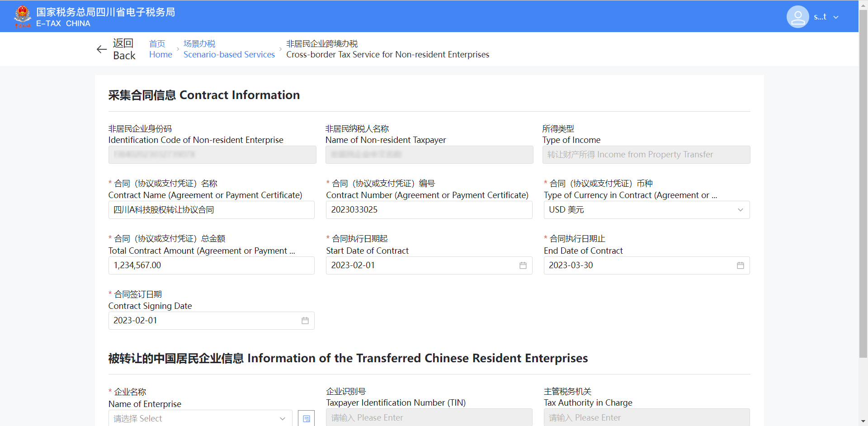Click the page vertical scrollbar
868x426 pixels.
[863, 181]
